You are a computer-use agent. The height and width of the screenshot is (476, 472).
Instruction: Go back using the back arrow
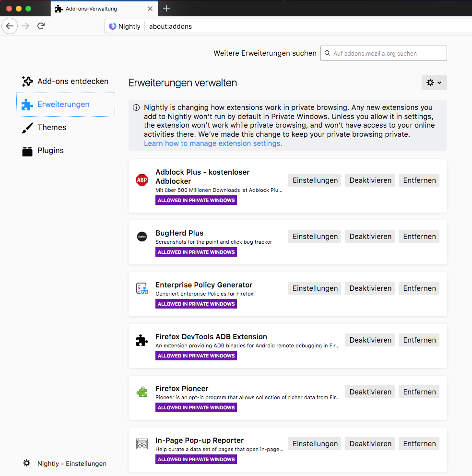pos(10,26)
